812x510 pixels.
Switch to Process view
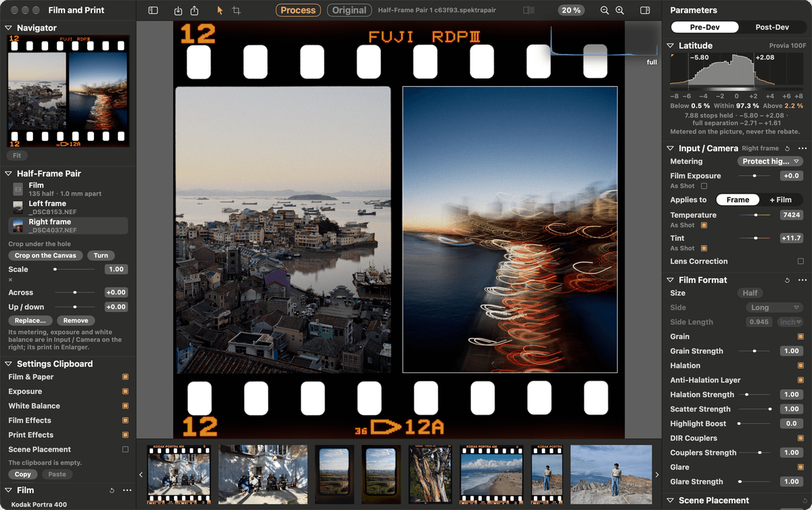coord(298,10)
